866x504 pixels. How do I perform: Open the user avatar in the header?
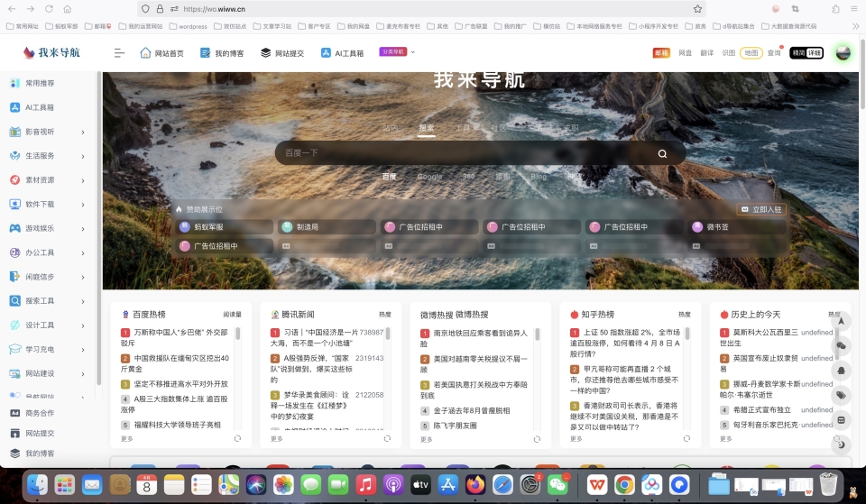pyautogui.click(x=843, y=53)
